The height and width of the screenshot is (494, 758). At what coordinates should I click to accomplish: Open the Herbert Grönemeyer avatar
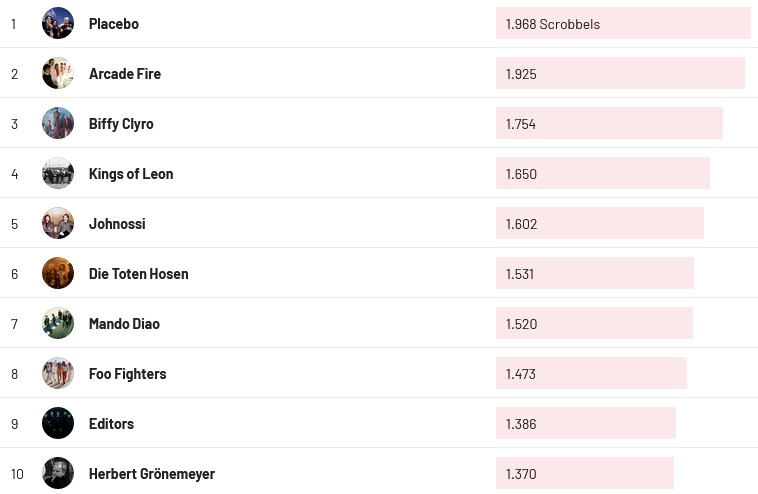coord(58,473)
